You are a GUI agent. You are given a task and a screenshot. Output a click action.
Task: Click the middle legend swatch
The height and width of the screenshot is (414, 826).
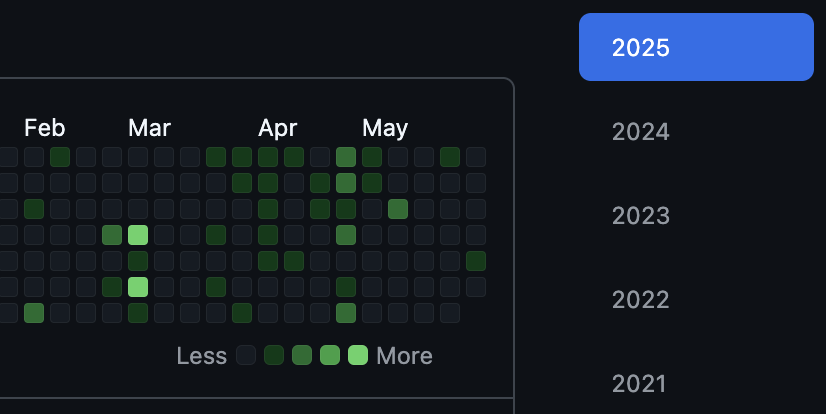pyautogui.click(x=302, y=355)
